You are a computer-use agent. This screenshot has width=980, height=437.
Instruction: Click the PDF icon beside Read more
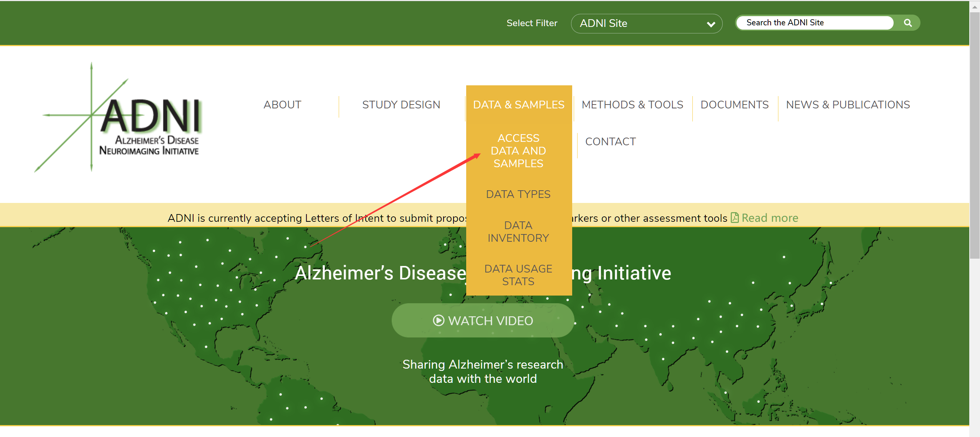[734, 218]
